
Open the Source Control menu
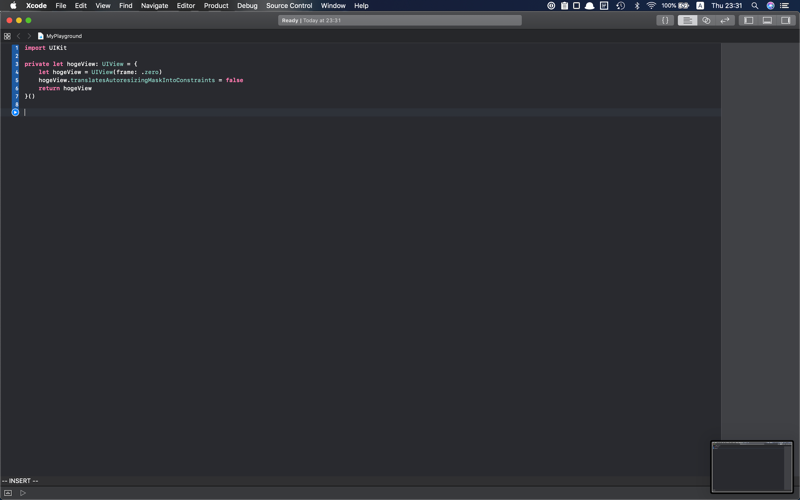289,6
